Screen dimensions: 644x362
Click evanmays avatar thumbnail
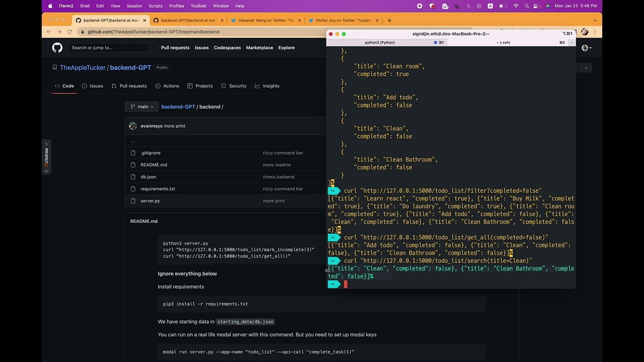133,126
